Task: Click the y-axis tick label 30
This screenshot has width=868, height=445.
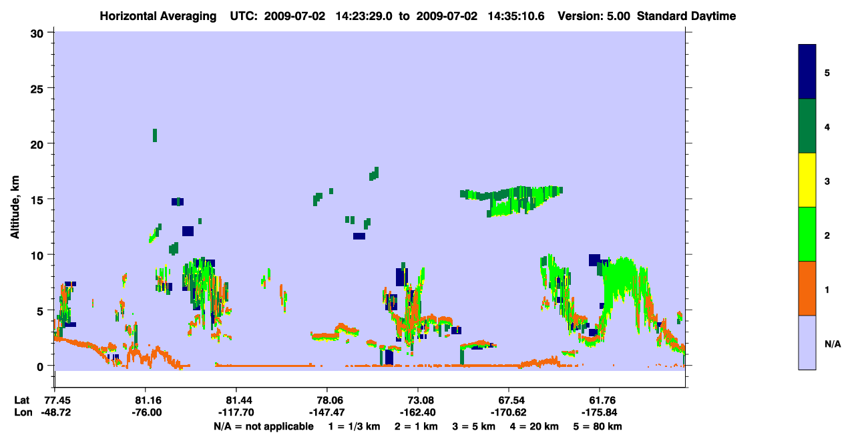Action: [39, 33]
